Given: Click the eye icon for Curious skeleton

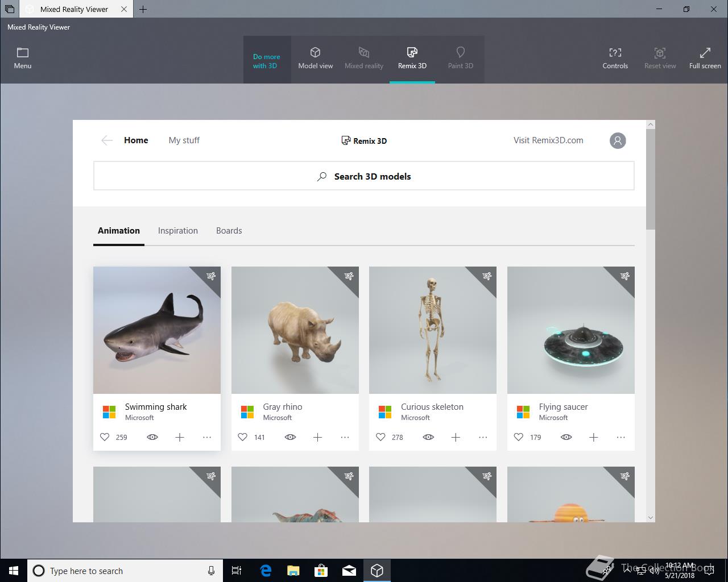Looking at the screenshot, I should click(428, 437).
